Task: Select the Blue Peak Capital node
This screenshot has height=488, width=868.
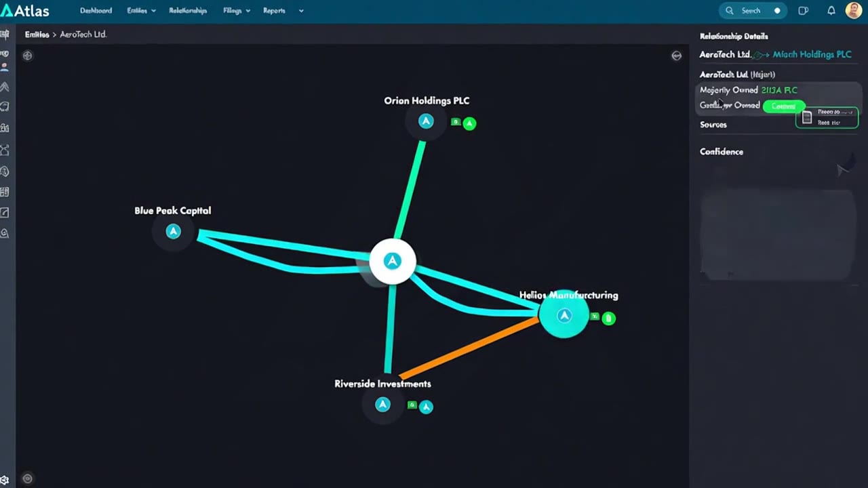Action: point(174,232)
